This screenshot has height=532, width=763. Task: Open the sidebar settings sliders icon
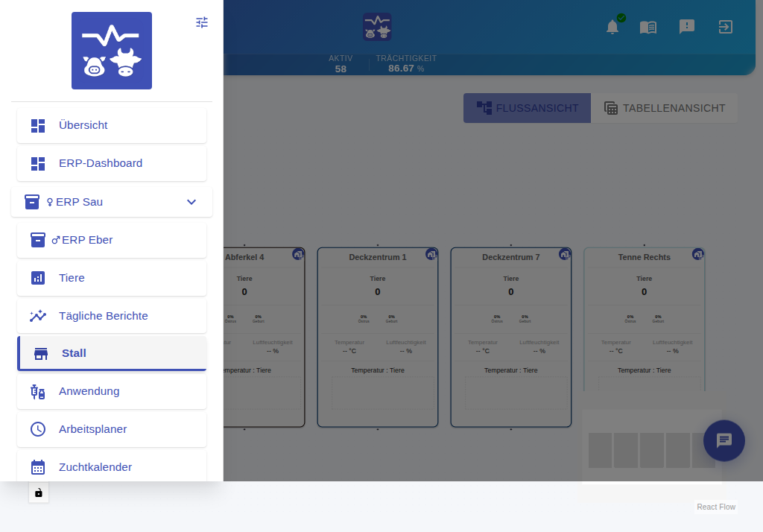202,22
